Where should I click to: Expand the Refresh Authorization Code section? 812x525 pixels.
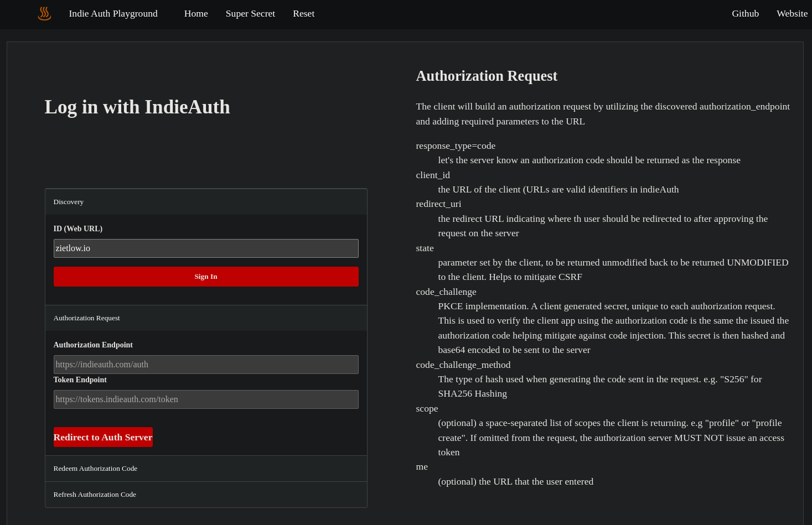point(206,495)
